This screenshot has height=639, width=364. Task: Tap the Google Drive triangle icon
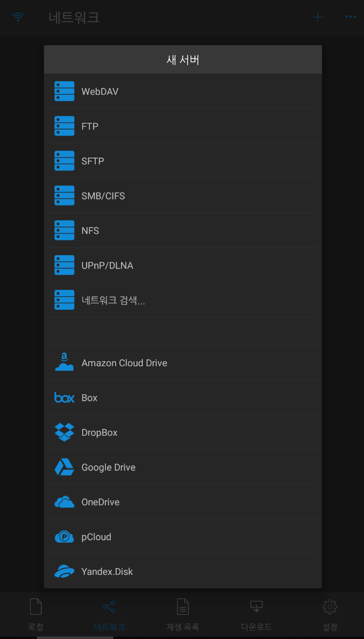click(x=64, y=467)
